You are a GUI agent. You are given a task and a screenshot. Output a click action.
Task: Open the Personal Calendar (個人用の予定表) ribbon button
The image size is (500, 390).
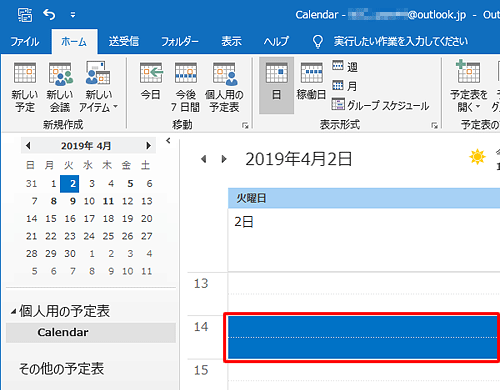224,87
